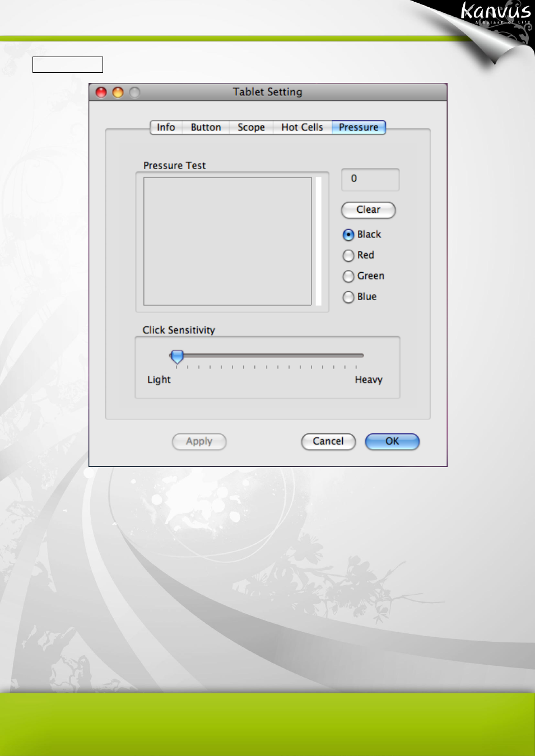Close the Tablet Setting window (red button)
Image resolution: width=535 pixels, height=756 pixels.
(101, 92)
